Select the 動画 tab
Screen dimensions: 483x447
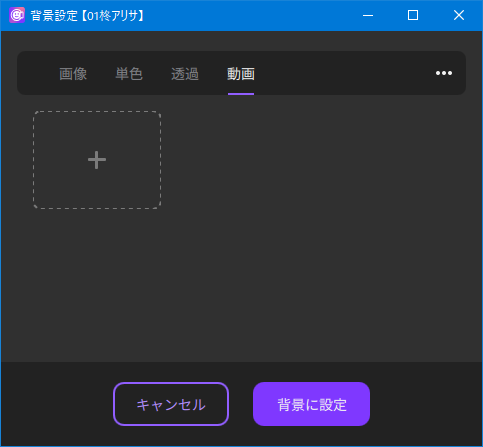click(241, 74)
